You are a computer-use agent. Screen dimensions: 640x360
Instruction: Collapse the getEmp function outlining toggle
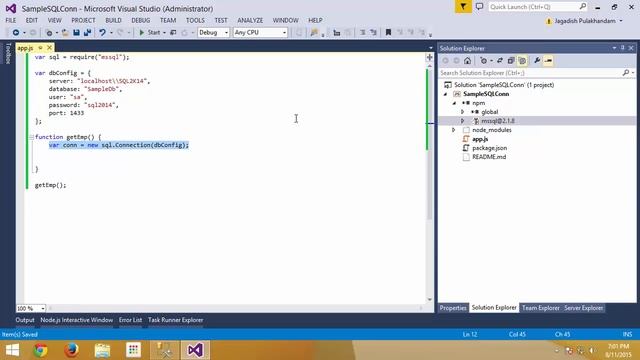(31, 137)
